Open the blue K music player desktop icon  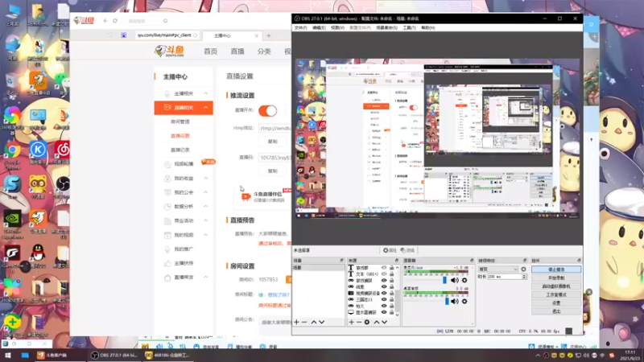pos(38,153)
